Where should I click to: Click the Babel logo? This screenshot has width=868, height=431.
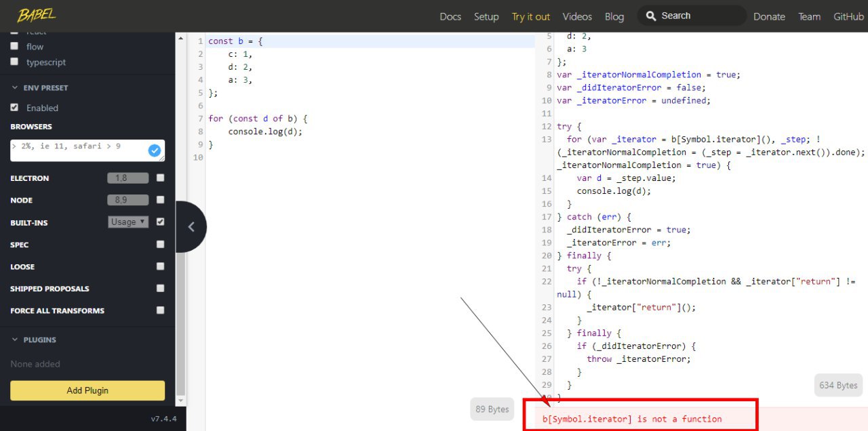point(37,15)
